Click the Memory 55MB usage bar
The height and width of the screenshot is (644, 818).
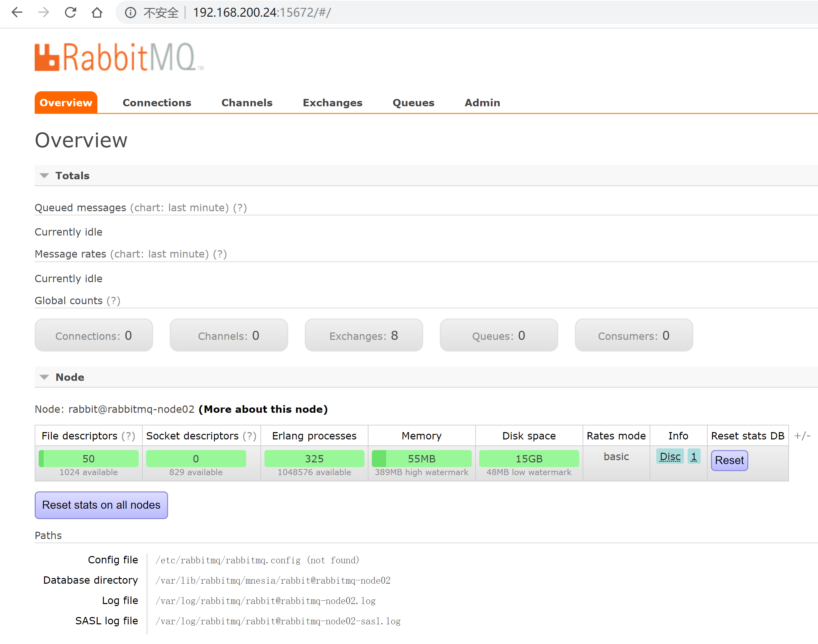422,458
